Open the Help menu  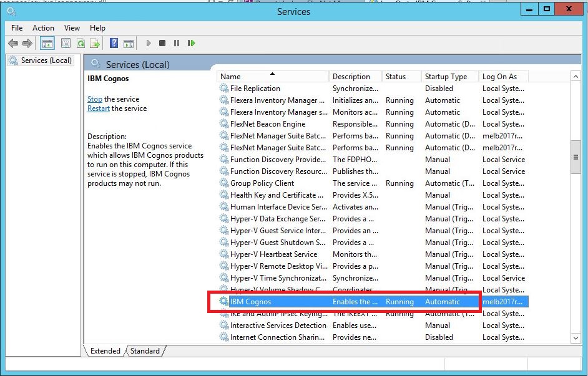pyautogui.click(x=97, y=28)
